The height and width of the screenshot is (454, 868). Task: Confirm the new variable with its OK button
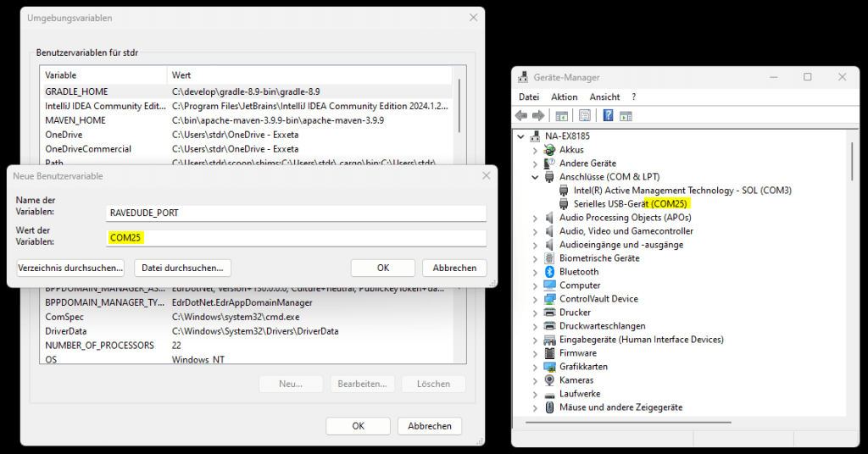point(383,268)
